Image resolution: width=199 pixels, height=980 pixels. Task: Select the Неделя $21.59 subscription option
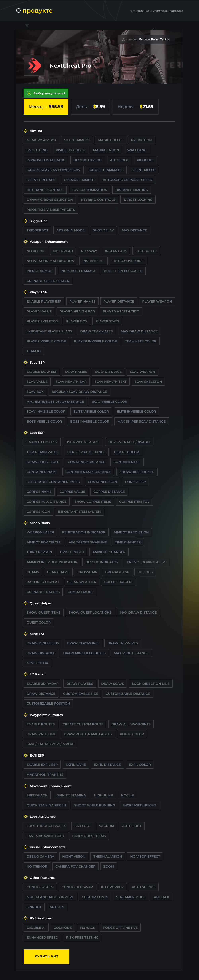(135, 107)
